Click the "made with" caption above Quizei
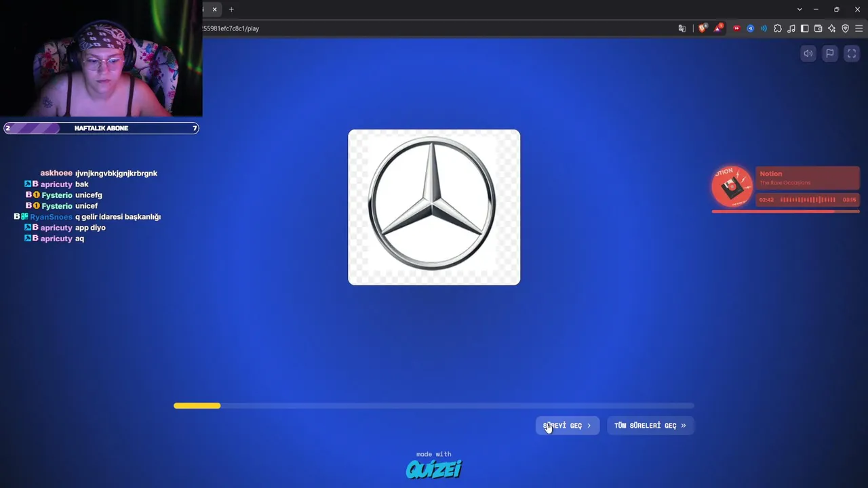The image size is (868, 488). (x=434, y=454)
